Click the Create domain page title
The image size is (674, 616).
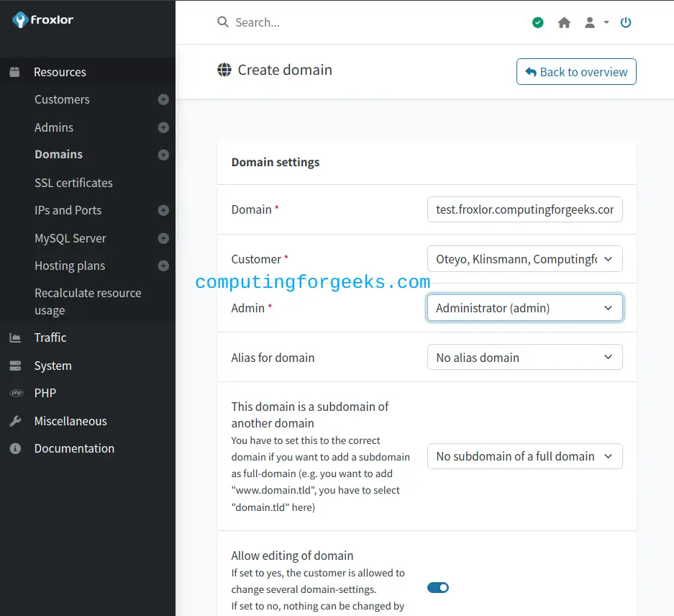[x=285, y=70]
